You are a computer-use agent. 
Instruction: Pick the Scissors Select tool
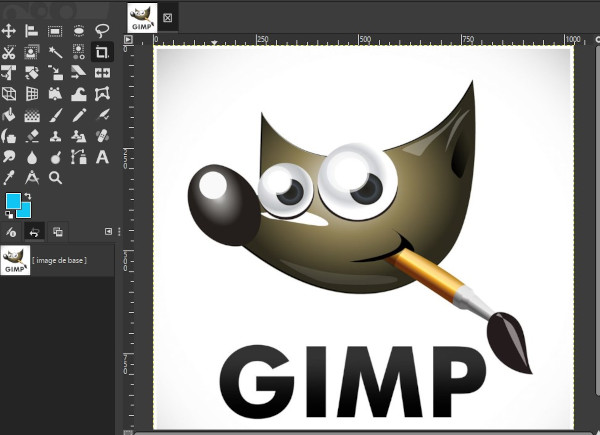point(8,52)
